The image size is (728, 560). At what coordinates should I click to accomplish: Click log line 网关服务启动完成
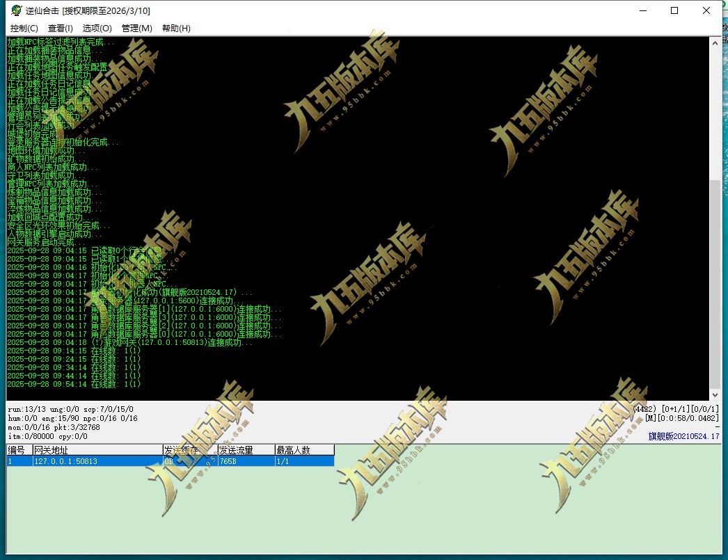tap(47, 242)
